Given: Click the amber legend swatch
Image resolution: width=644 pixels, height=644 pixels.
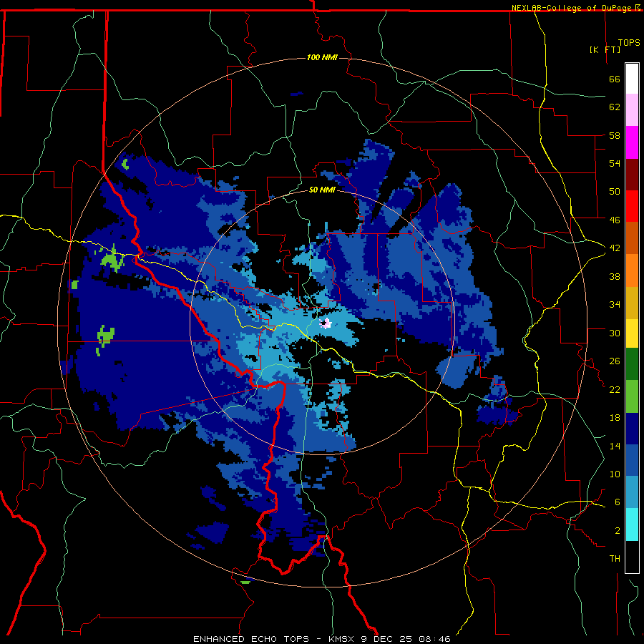Looking at the screenshot, I should [x=632, y=302].
